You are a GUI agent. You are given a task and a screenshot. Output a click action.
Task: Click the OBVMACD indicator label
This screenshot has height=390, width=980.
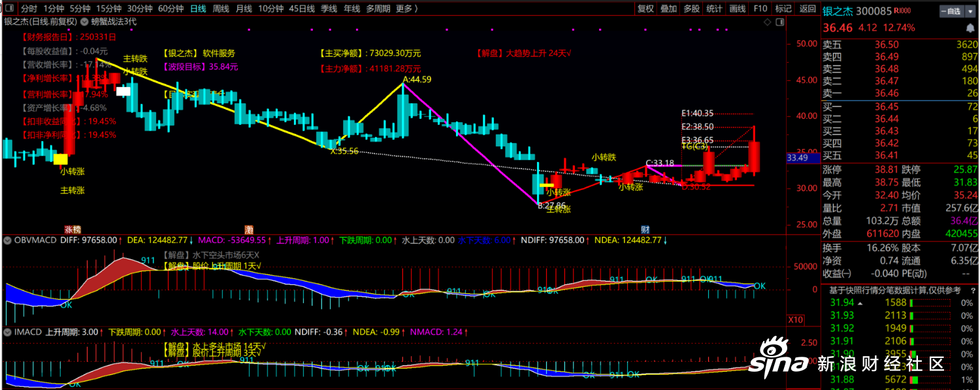point(37,240)
